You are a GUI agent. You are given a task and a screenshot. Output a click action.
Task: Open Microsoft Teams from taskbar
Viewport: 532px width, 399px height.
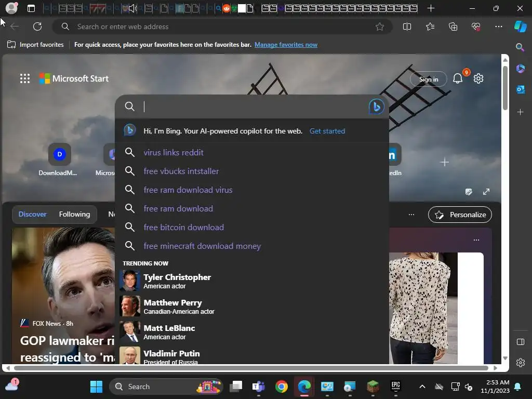259,387
